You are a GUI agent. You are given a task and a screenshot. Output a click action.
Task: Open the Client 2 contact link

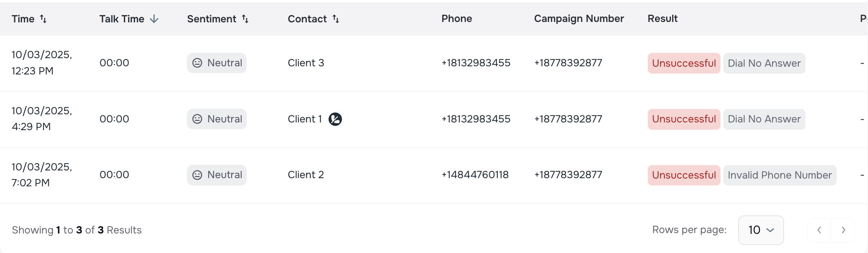point(306,175)
